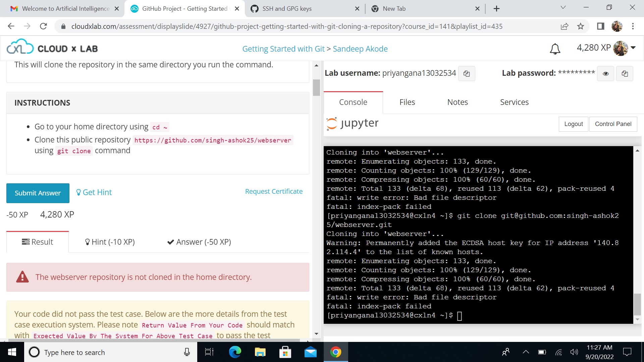Open Microsoft Edge from the taskbar
This screenshot has height=362, width=644.
click(235, 352)
